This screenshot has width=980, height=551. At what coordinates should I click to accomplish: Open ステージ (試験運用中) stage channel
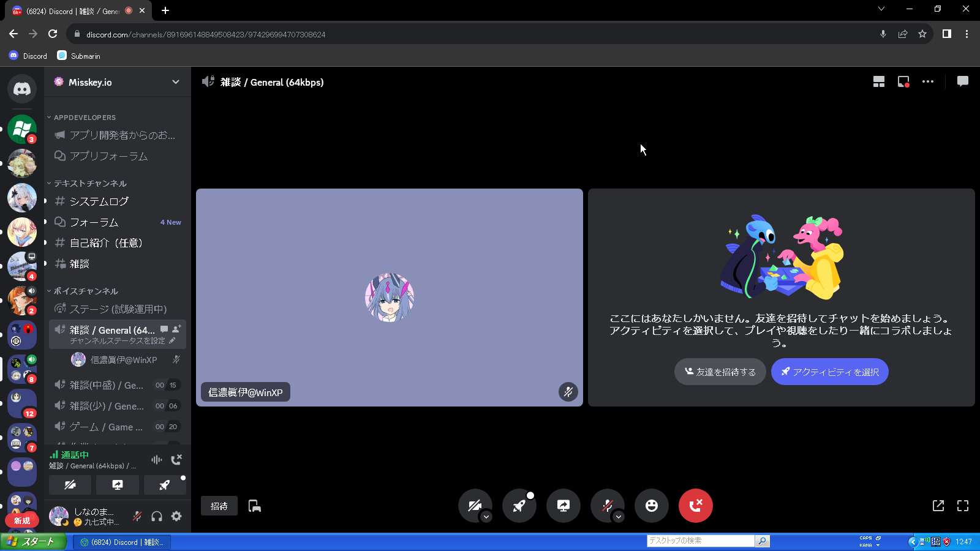[118, 309]
